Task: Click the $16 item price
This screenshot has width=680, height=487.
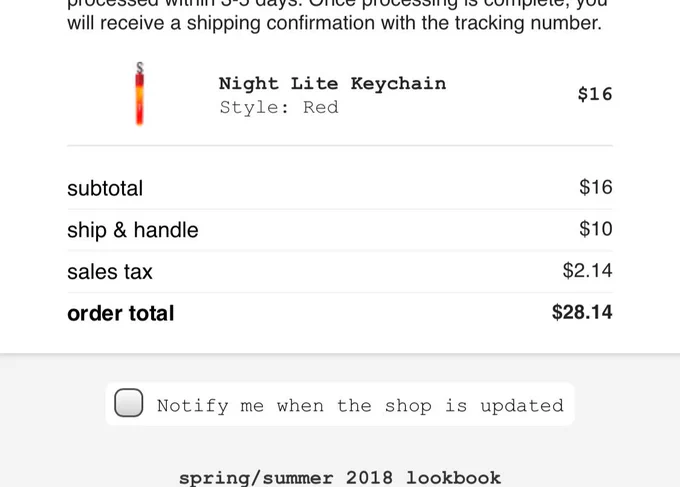Action: [595, 94]
